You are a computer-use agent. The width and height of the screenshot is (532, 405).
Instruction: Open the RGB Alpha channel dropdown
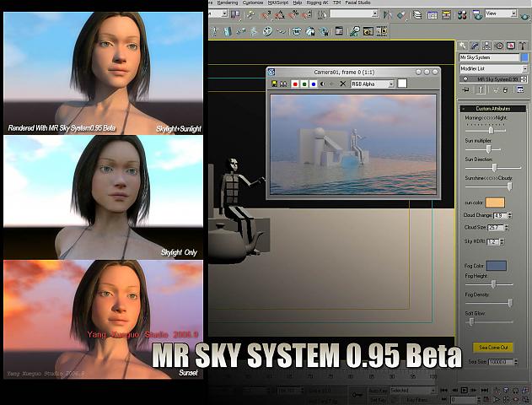click(x=372, y=84)
